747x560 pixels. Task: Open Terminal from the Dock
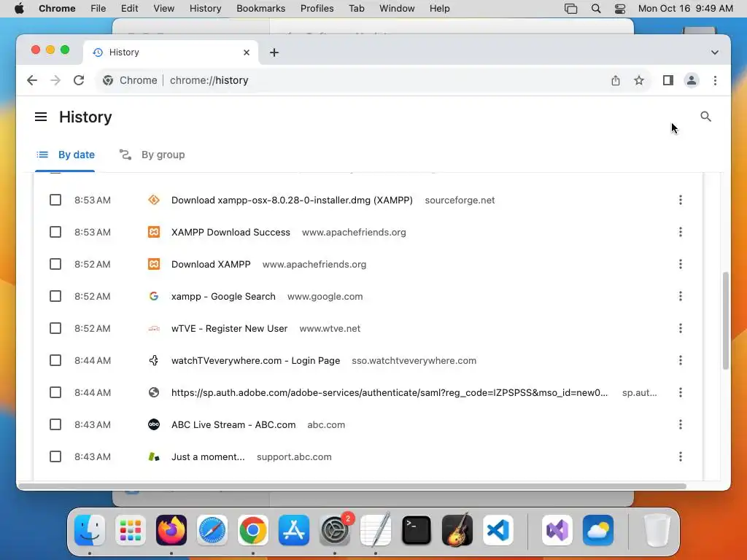[417, 530]
